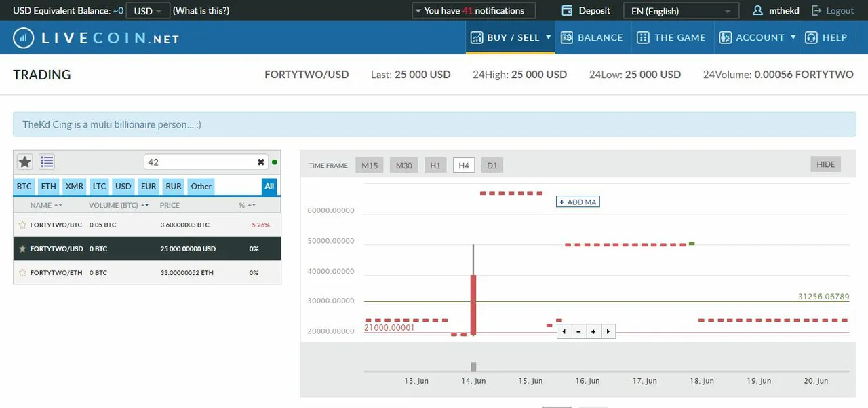Move chart right with arrow control
The image size is (868, 408).
(608, 331)
